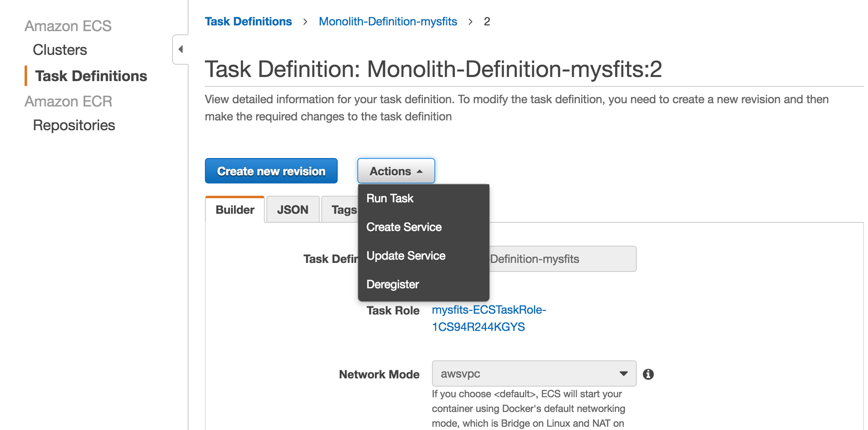Image resolution: width=868 pixels, height=430 pixels.
Task: Choose Deregister in Actions menu
Action: coord(423,285)
